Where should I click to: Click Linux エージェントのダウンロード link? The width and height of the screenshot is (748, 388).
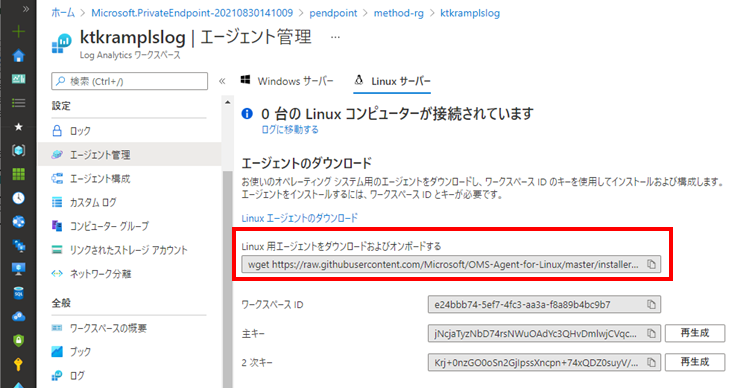click(299, 218)
